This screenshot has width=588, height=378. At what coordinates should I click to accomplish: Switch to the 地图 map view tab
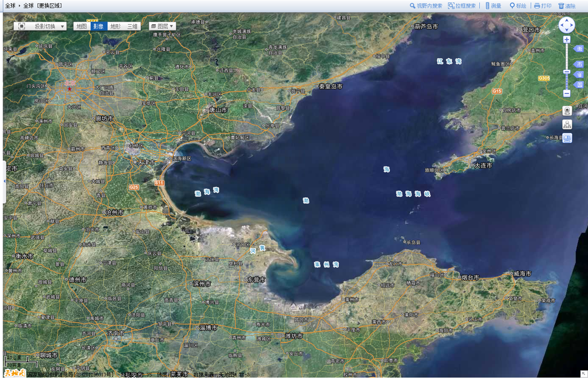(82, 26)
